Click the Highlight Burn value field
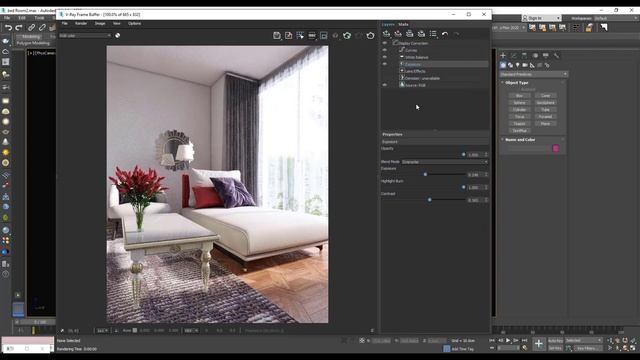 (475, 187)
